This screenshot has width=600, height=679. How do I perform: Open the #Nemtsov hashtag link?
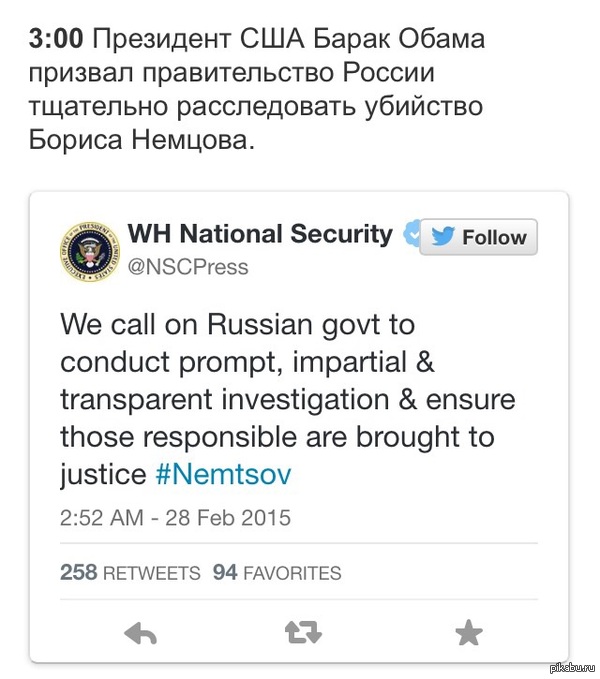point(223,474)
